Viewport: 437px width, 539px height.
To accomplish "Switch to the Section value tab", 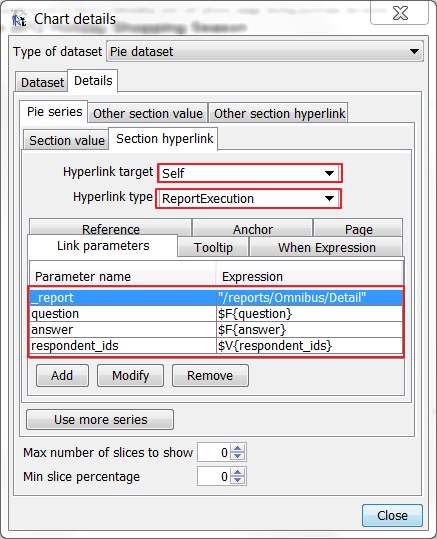I will click(66, 140).
